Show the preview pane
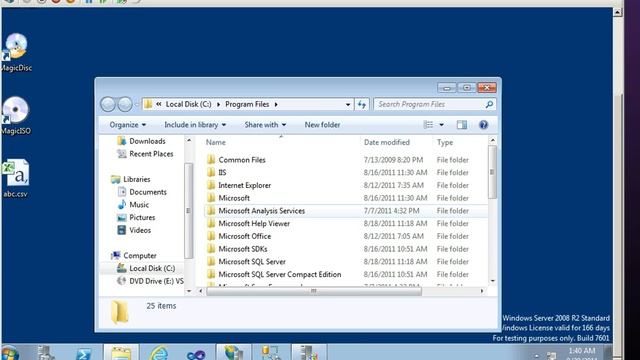This screenshot has width=640, height=360. tap(462, 125)
